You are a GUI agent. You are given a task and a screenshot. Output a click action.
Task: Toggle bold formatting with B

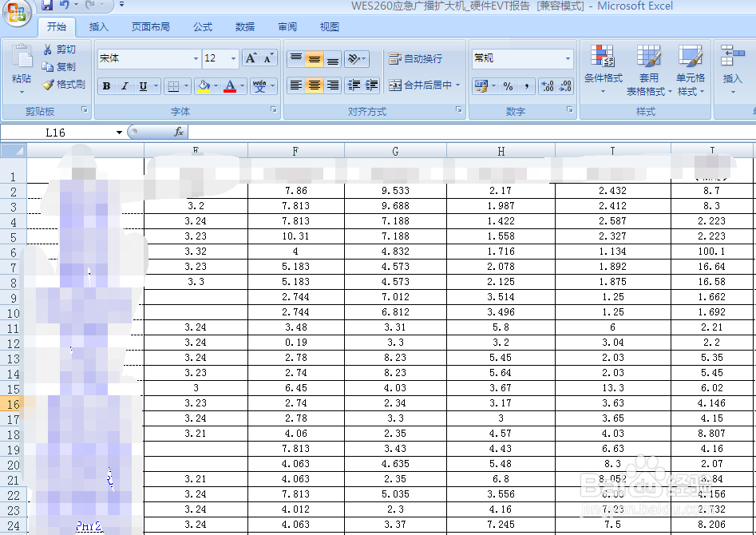point(106,85)
